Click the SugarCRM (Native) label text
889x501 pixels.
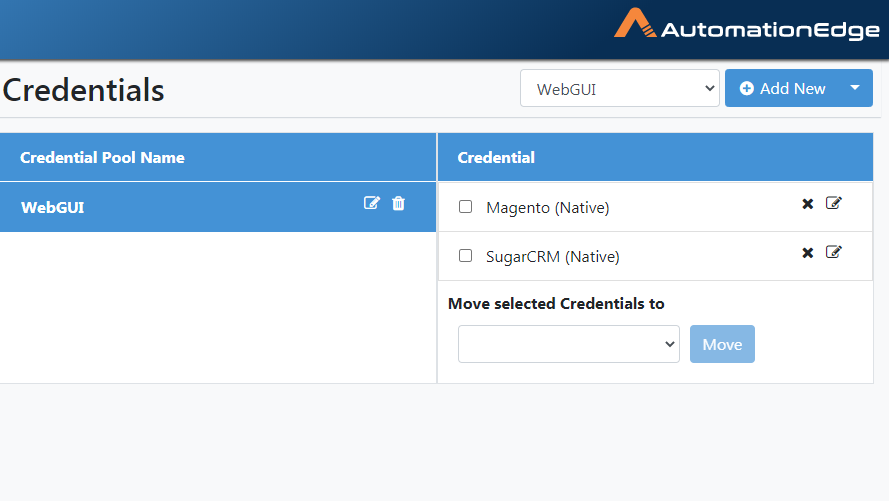coord(553,257)
